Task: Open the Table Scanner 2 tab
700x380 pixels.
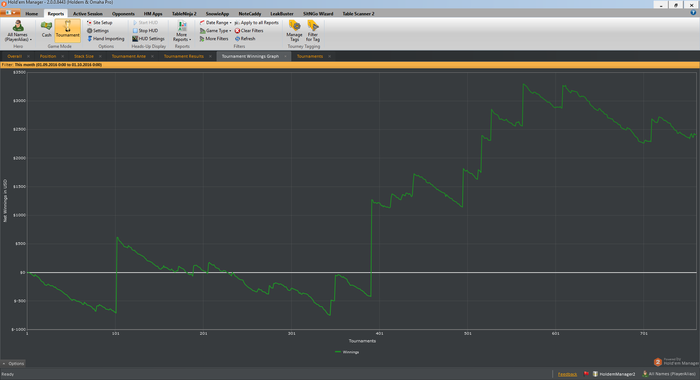Action: pos(358,14)
